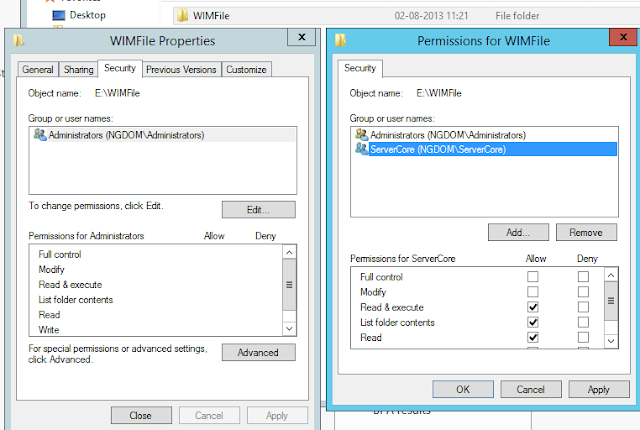This screenshot has height=430, width=640.
Task: Click WIMFile folder name in Explorer list
Action: 211,16
